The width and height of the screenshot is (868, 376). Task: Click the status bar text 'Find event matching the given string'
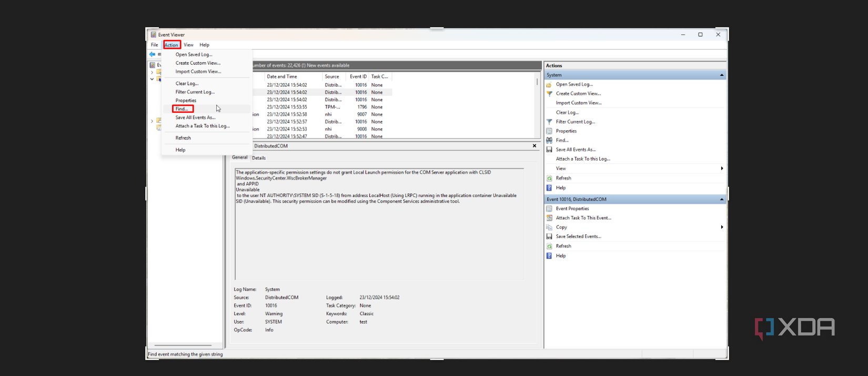pyautogui.click(x=185, y=354)
